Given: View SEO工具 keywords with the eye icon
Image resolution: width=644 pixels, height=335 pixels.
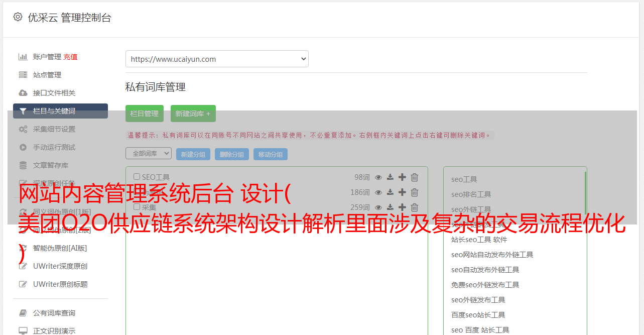Looking at the screenshot, I should (378, 177).
